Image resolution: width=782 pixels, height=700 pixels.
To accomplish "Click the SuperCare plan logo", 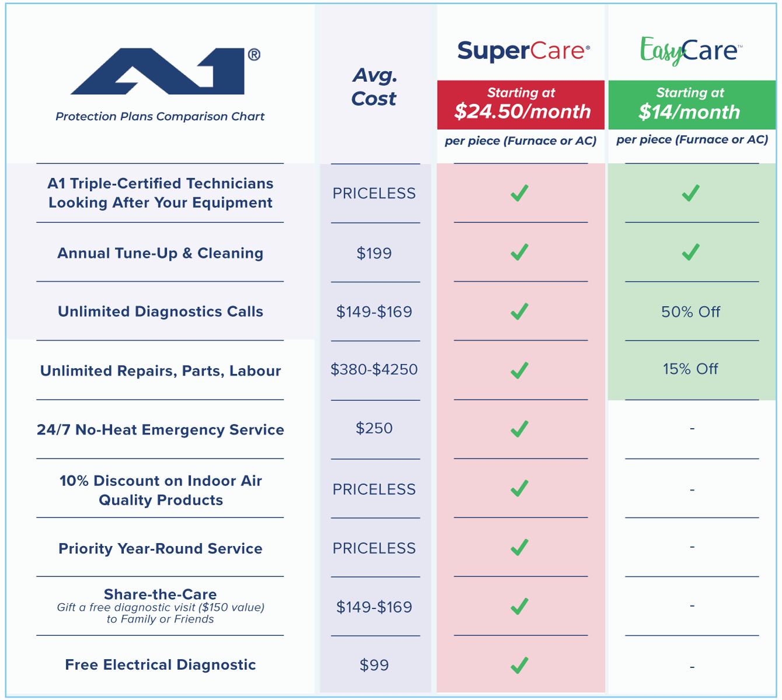I will (523, 51).
